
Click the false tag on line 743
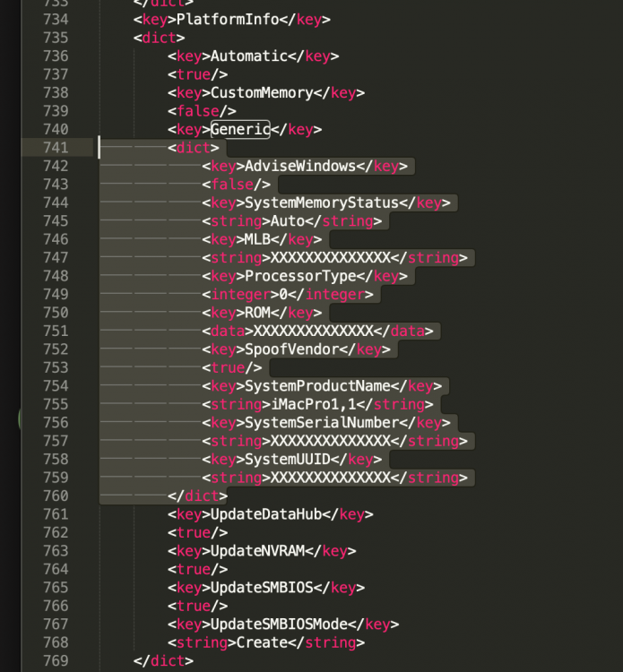click(237, 185)
